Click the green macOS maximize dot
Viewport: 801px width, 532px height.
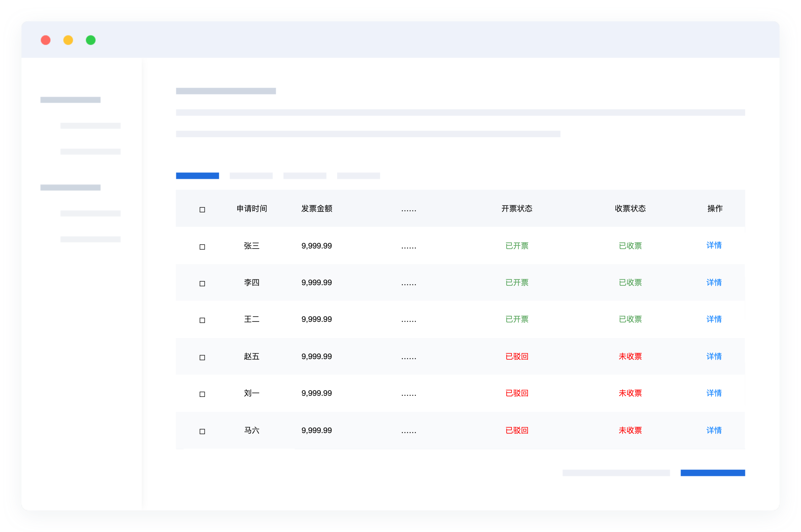point(91,40)
